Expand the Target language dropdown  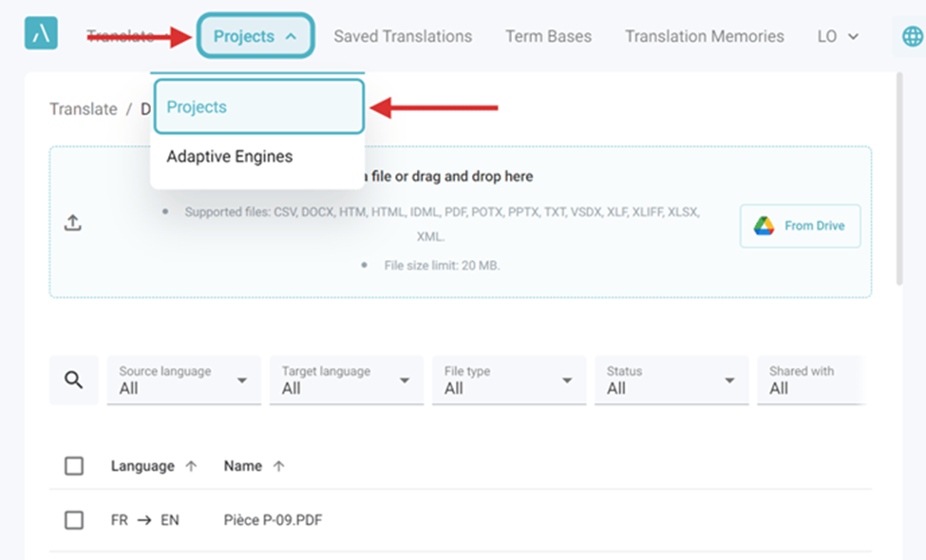tap(346, 380)
